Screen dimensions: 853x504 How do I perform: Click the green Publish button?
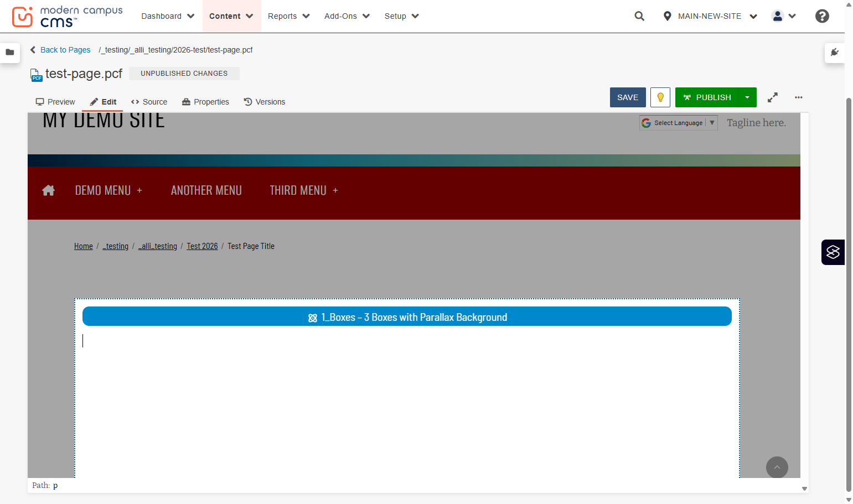click(x=707, y=97)
